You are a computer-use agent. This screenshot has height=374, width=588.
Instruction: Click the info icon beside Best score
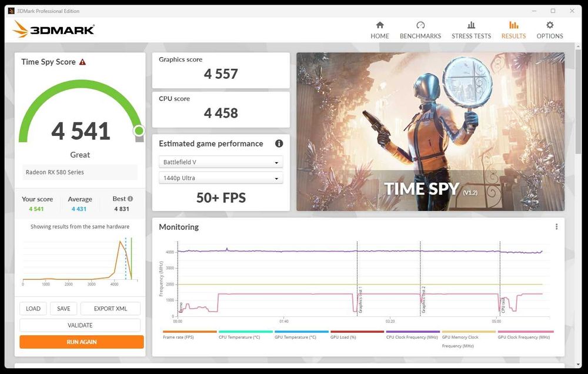(130, 199)
